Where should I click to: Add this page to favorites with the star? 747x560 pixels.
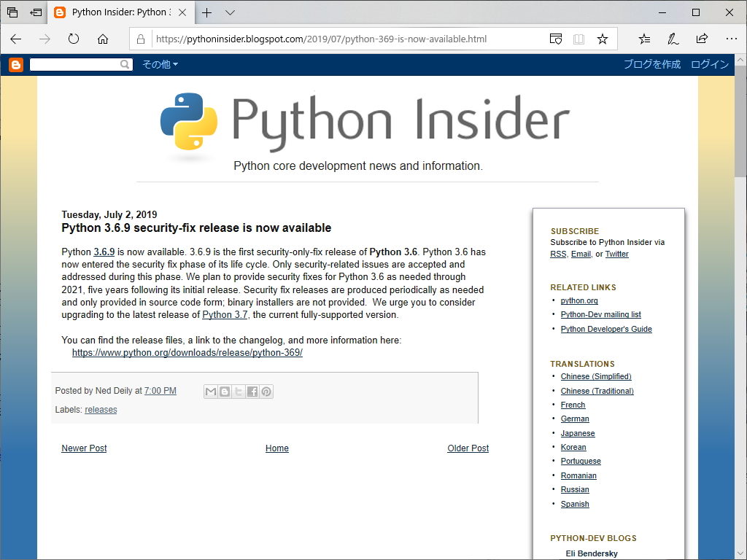pyautogui.click(x=603, y=38)
